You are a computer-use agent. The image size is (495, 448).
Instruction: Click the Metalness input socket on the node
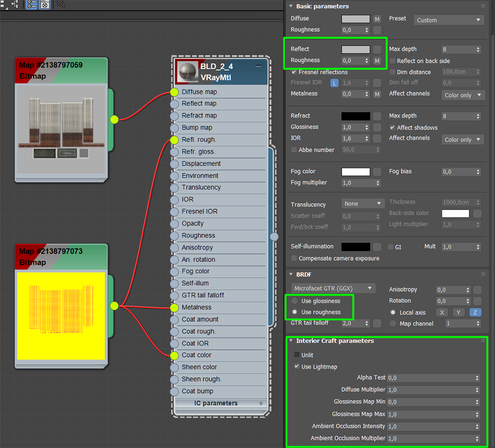pyautogui.click(x=174, y=308)
